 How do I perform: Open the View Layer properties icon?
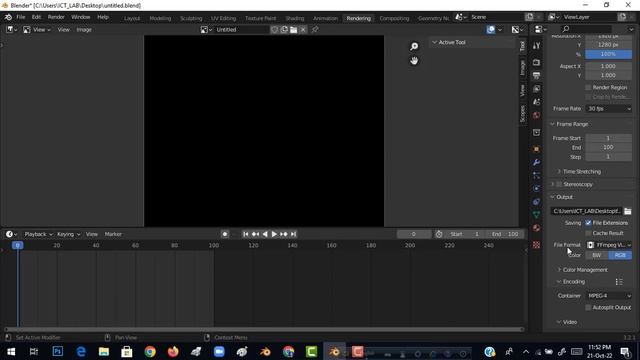click(x=536, y=89)
